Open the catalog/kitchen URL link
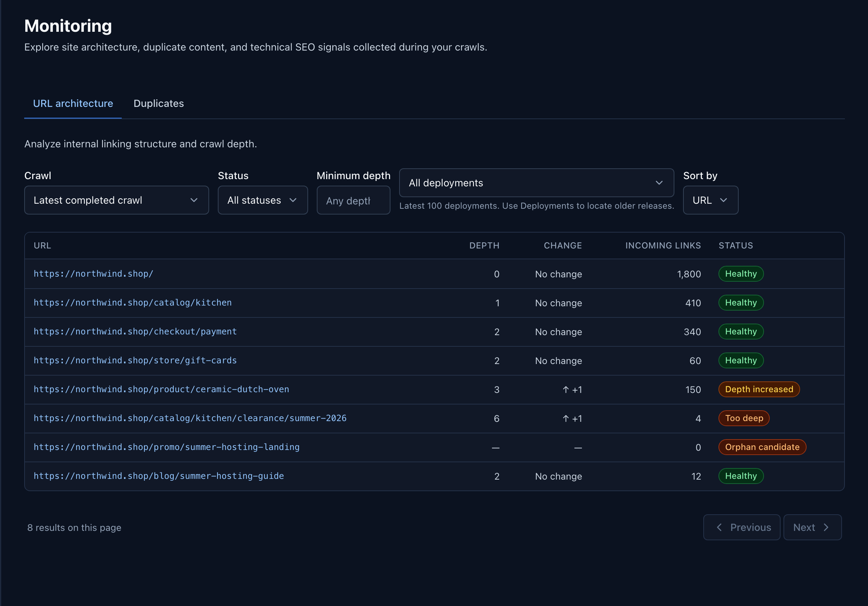Screen dimensions: 868x606 coord(133,302)
